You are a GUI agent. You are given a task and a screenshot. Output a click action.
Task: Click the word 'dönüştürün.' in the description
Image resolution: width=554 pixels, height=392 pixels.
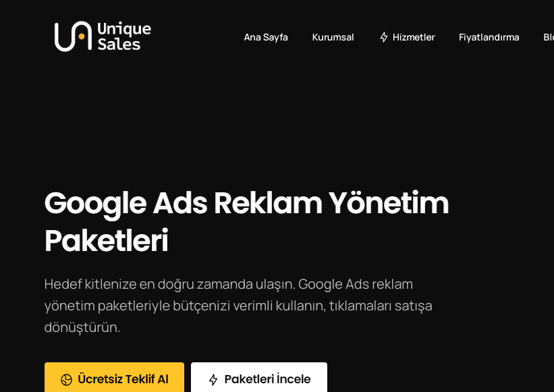pos(82,327)
